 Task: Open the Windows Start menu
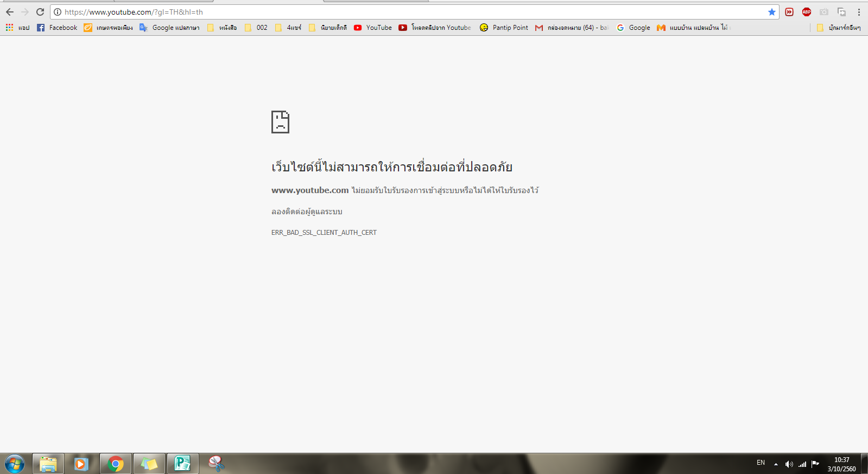(15, 464)
